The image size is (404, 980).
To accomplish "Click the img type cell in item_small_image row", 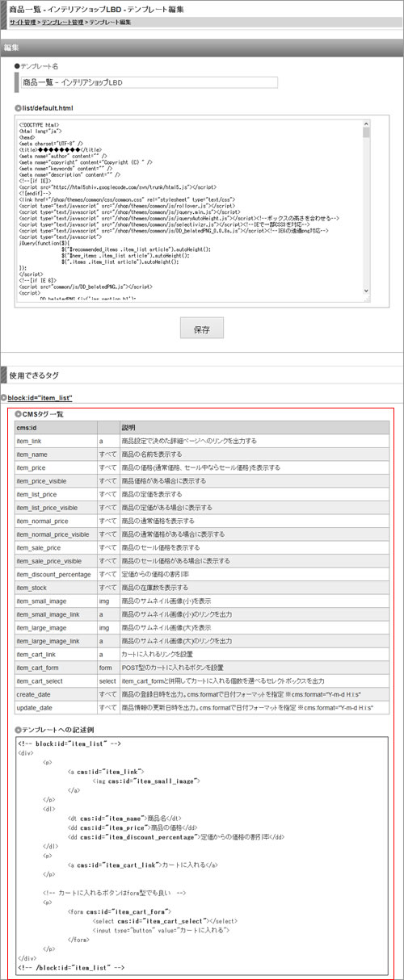I will pyautogui.click(x=108, y=601).
